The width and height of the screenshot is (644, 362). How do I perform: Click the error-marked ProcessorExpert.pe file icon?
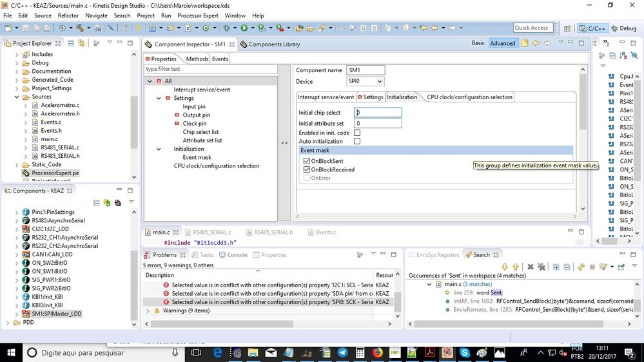coord(26,173)
